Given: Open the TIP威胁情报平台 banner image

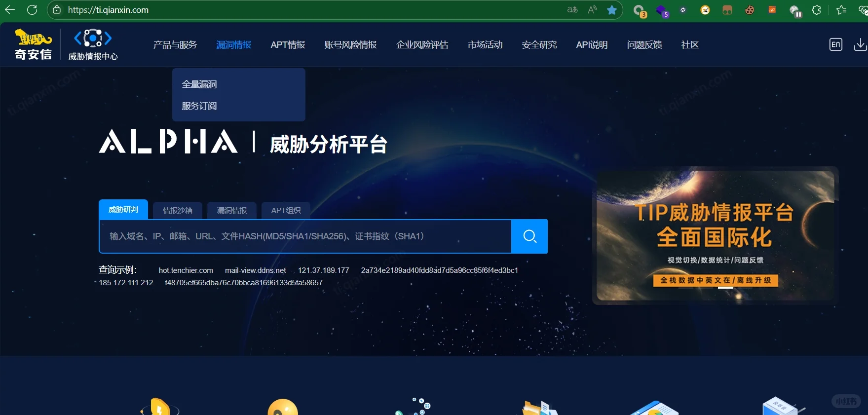Looking at the screenshot, I should (716, 235).
